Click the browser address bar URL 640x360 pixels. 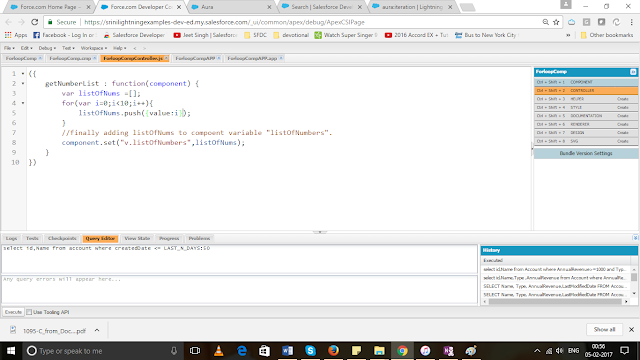tap(224, 22)
